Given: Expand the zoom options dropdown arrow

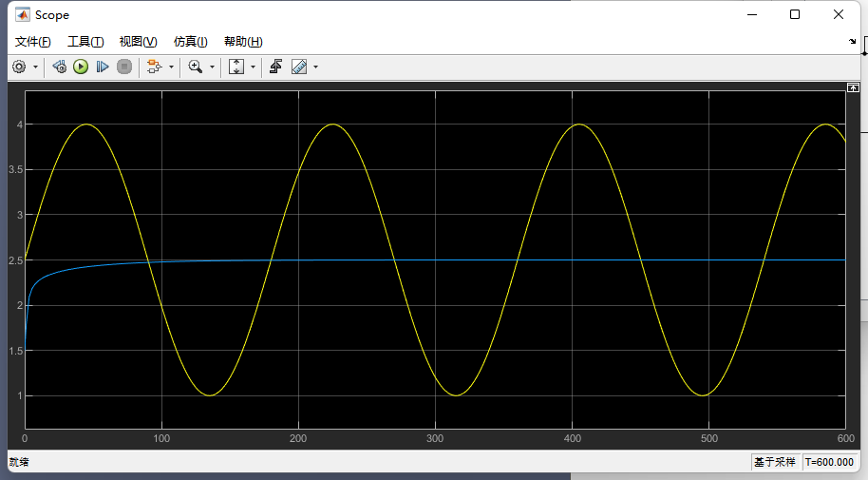Looking at the screenshot, I should click(x=212, y=67).
